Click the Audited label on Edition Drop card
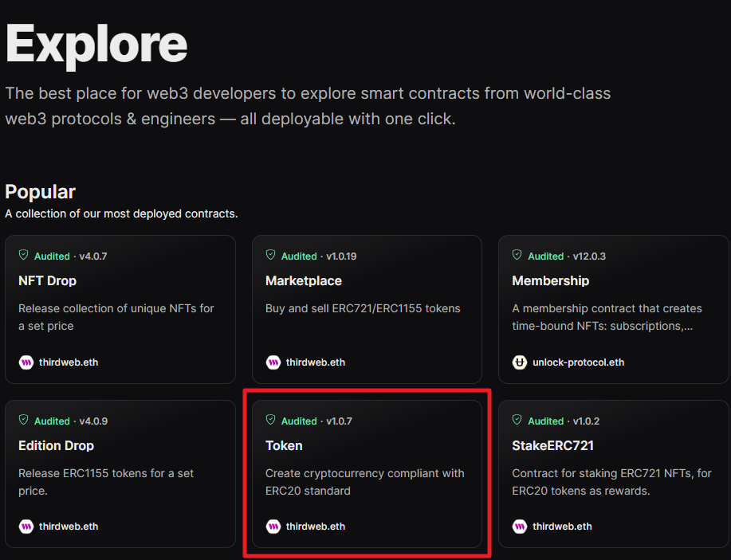Viewport: 731px width, 560px height. (x=52, y=421)
